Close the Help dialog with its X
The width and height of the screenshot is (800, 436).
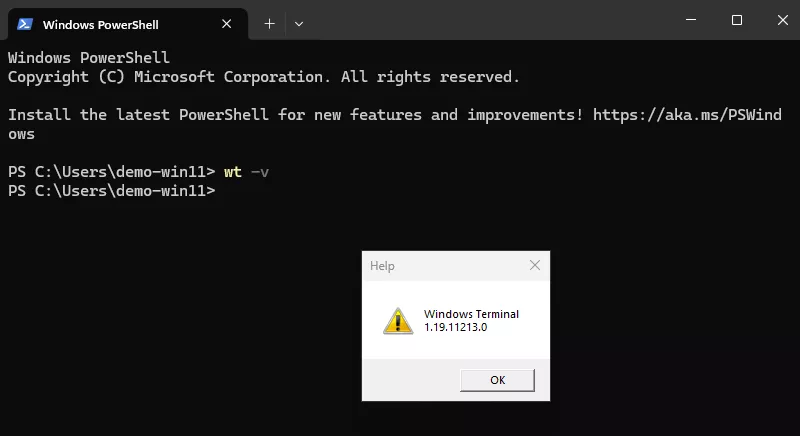coord(535,265)
